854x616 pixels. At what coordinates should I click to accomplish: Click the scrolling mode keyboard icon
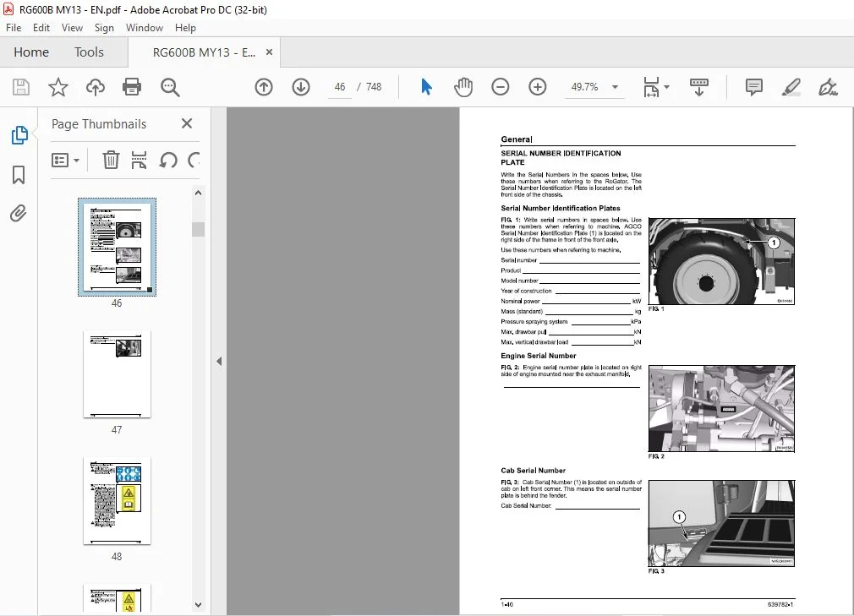[698, 87]
